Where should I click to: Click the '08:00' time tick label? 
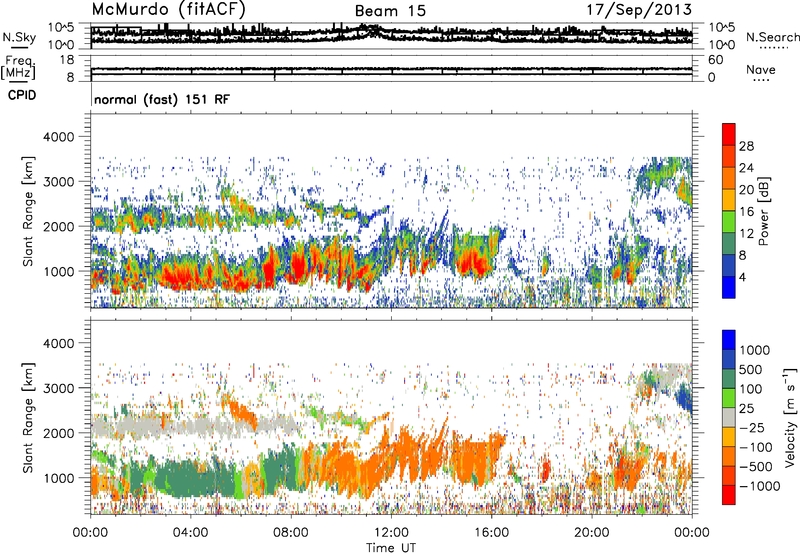click(291, 533)
